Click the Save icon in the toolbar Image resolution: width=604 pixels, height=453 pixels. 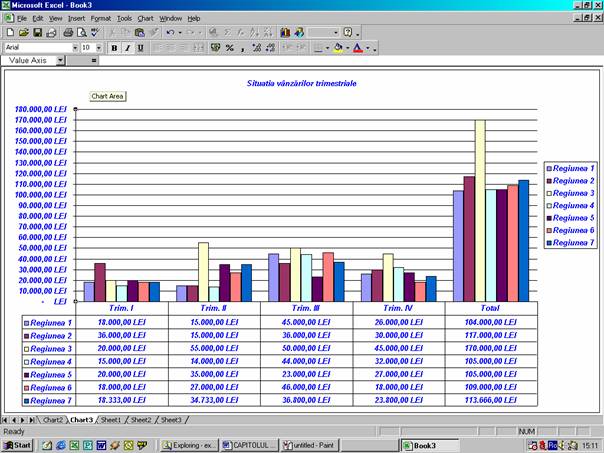click(x=37, y=32)
